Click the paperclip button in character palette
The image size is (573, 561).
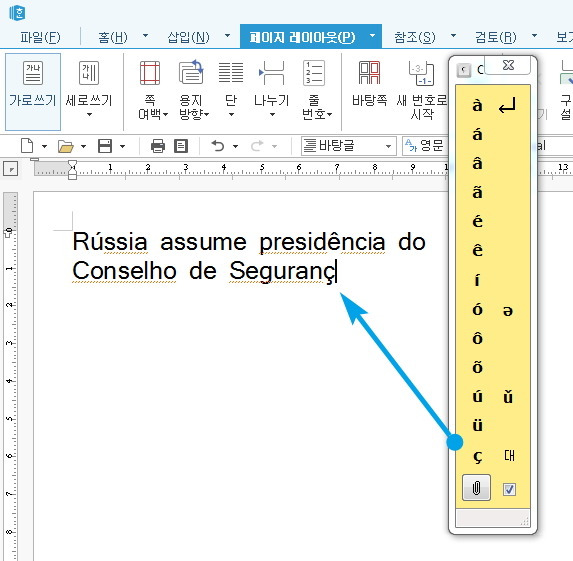[476, 488]
